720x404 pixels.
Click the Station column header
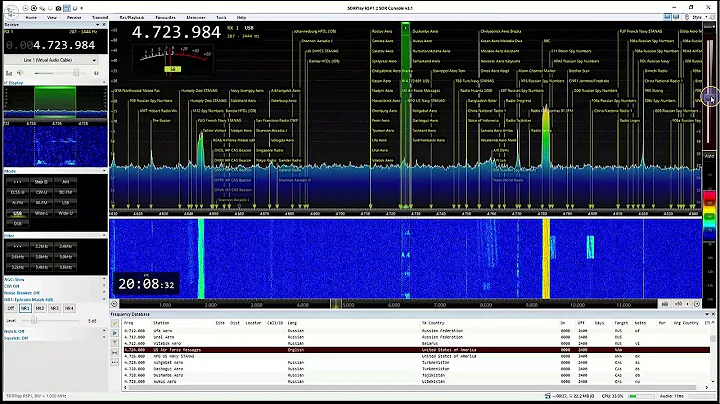point(161,323)
